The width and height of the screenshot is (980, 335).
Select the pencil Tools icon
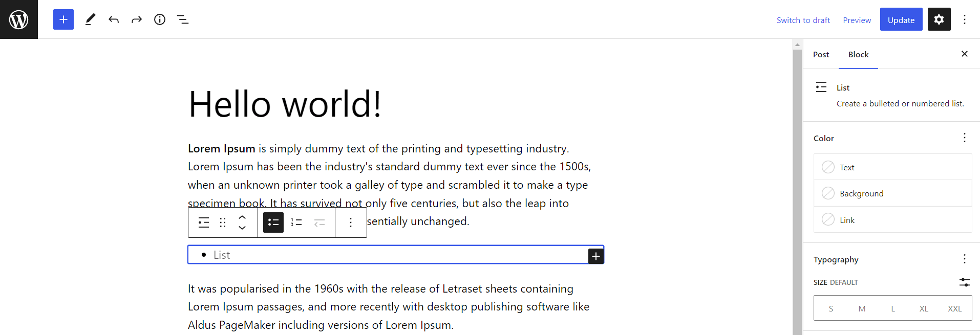point(90,19)
